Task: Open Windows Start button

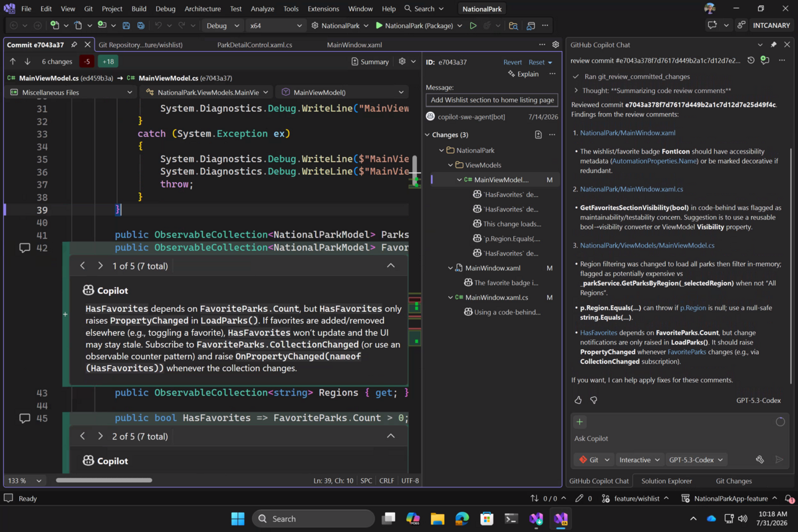Action: (237, 519)
